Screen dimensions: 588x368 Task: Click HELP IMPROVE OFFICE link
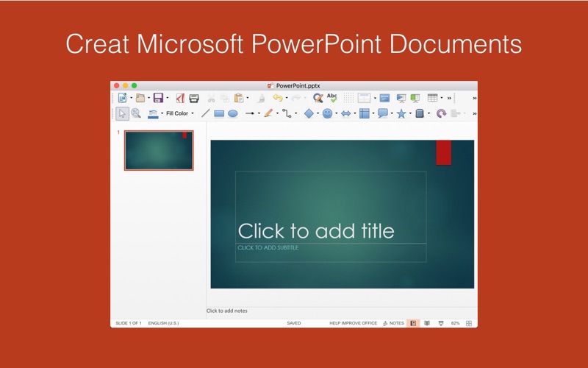[354, 323]
